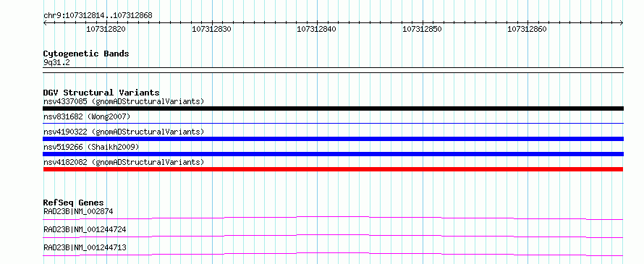
Task: Open variant nsv4182082 label
Action: pos(124,162)
